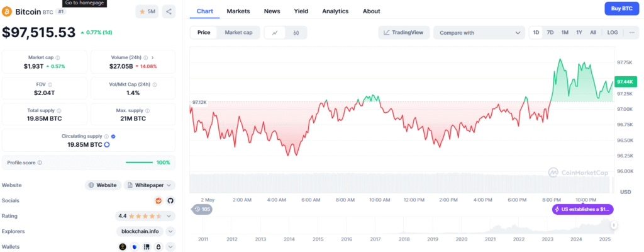Open the share icon button
The height and width of the screenshot is (252, 644).
pos(169,11)
